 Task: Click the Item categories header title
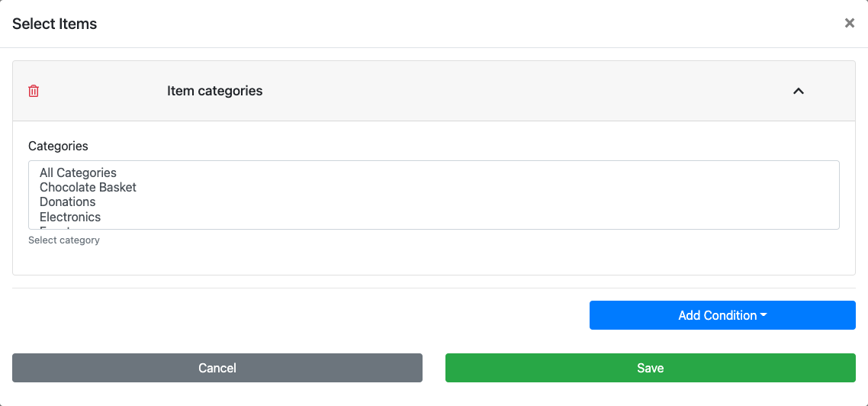[x=214, y=91]
